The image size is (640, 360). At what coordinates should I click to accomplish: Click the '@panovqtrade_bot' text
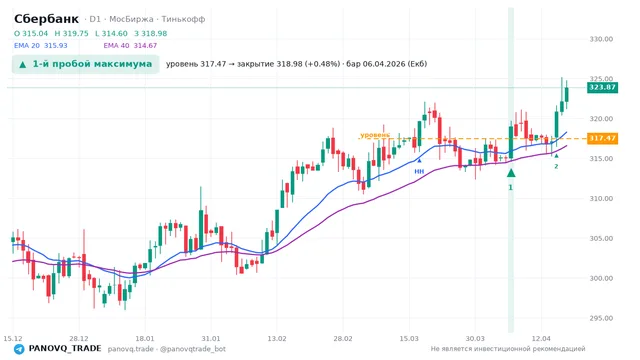coord(193,349)
